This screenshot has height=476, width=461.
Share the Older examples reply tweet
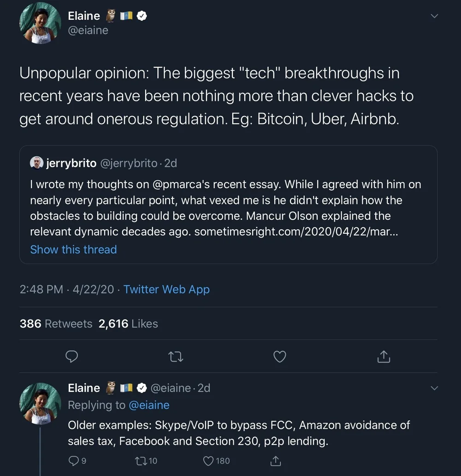point(275,460)
